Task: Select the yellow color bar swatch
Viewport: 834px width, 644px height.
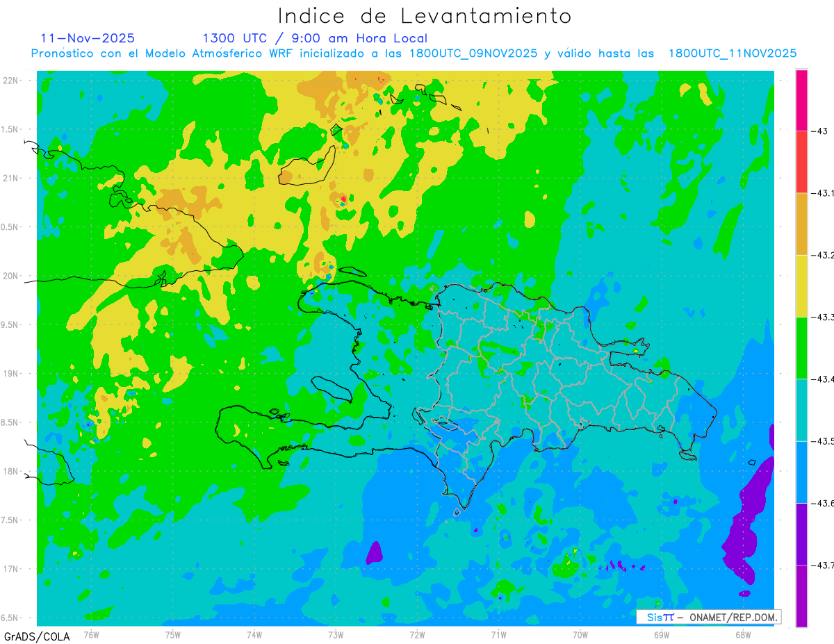Action: (x=801, y=286)
